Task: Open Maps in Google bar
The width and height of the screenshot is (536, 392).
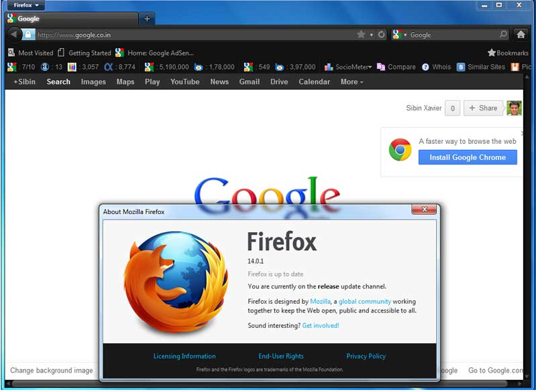Action: pyautogui.click(x=125, y=82)
